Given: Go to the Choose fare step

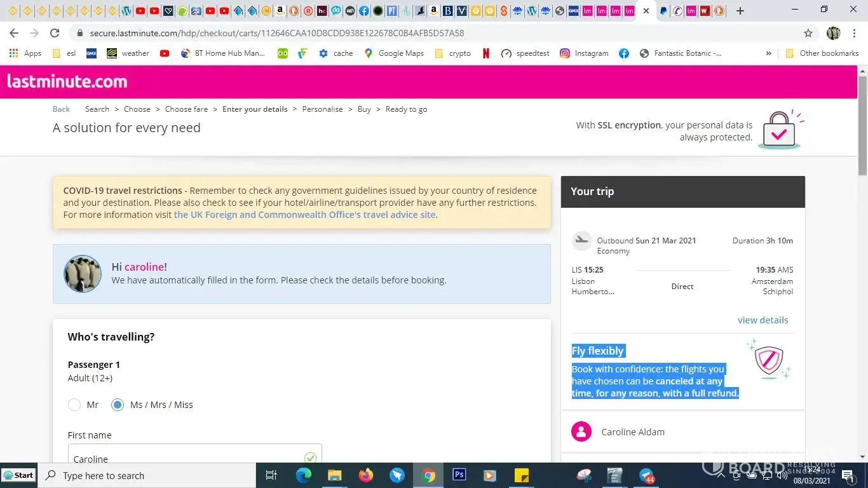Looking at the screenshot, I should click(x=186, y=109).
